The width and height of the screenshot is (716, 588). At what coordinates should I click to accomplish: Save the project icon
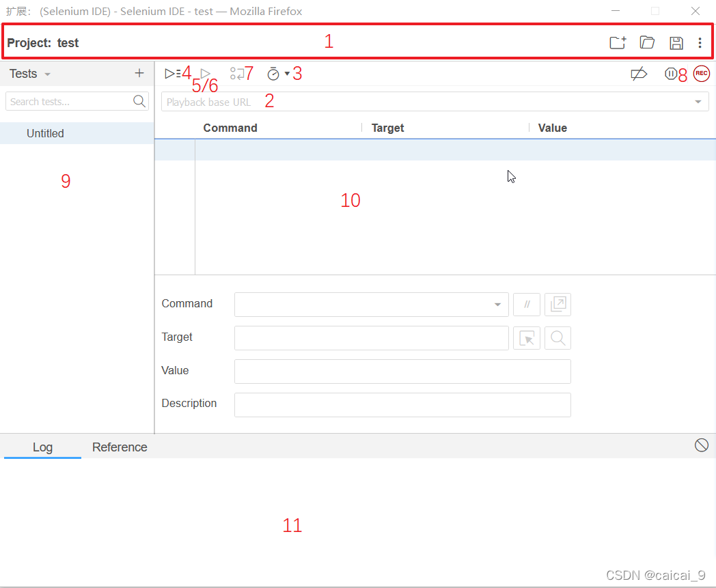coord(676,43)
